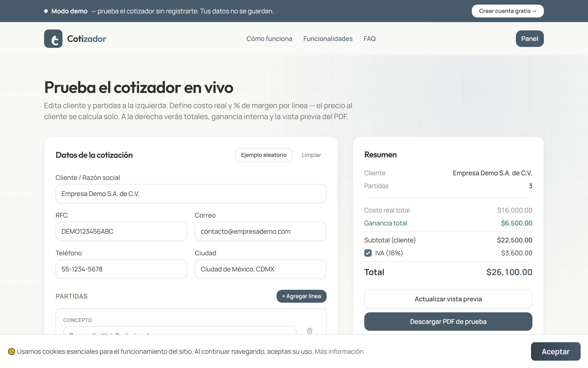Click Limpiar to clear the form
Screen dimensions: 588x368
(311, 155)
